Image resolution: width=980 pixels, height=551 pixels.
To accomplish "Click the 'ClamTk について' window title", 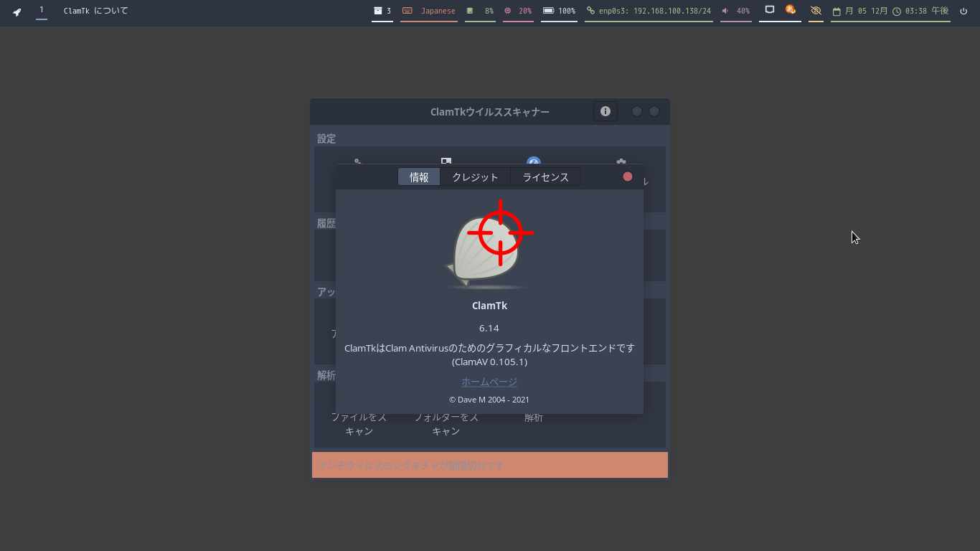I will [x=96, y=11].
